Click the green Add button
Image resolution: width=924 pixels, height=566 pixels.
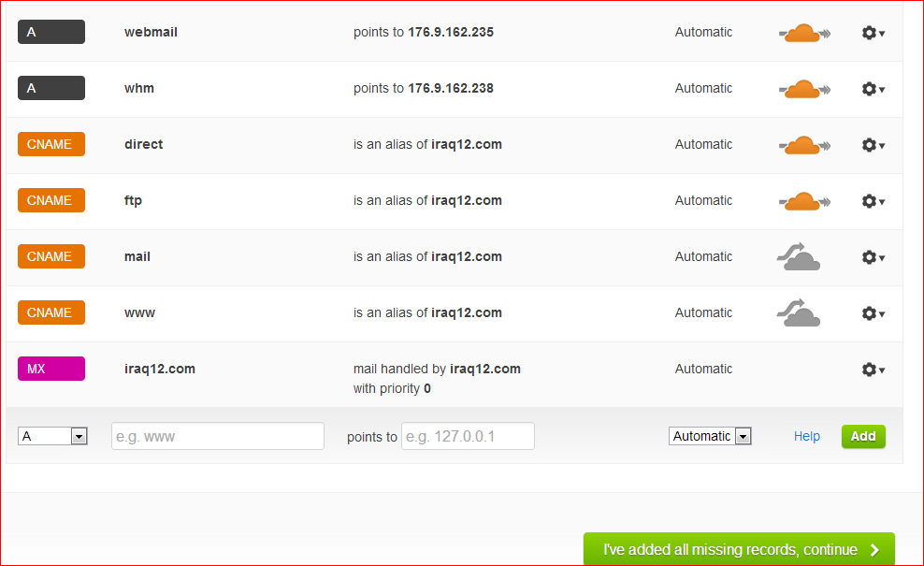[x=862, y=436]
